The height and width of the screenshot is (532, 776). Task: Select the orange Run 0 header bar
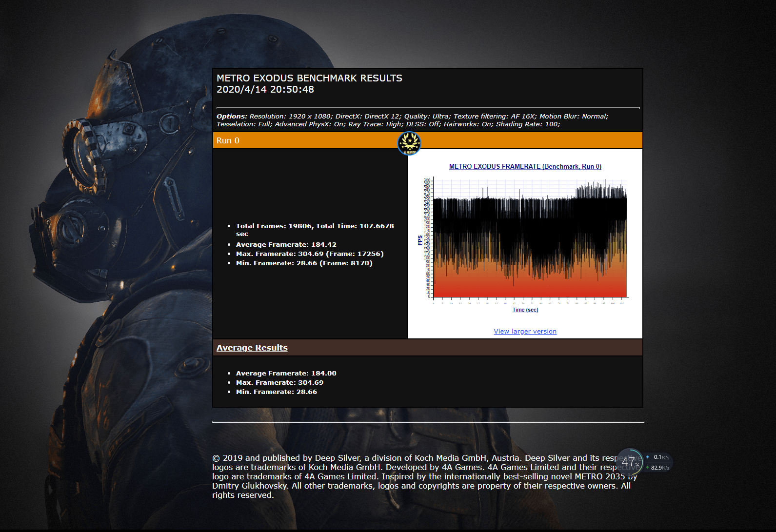(x=427, y=140)
